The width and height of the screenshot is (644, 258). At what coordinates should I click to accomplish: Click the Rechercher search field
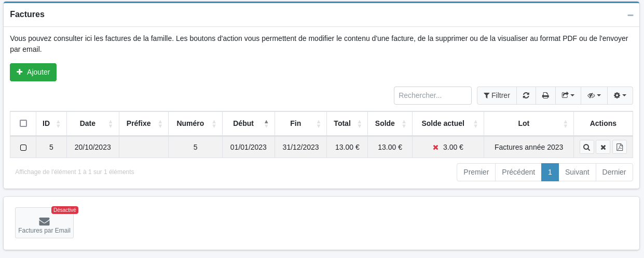432,95
